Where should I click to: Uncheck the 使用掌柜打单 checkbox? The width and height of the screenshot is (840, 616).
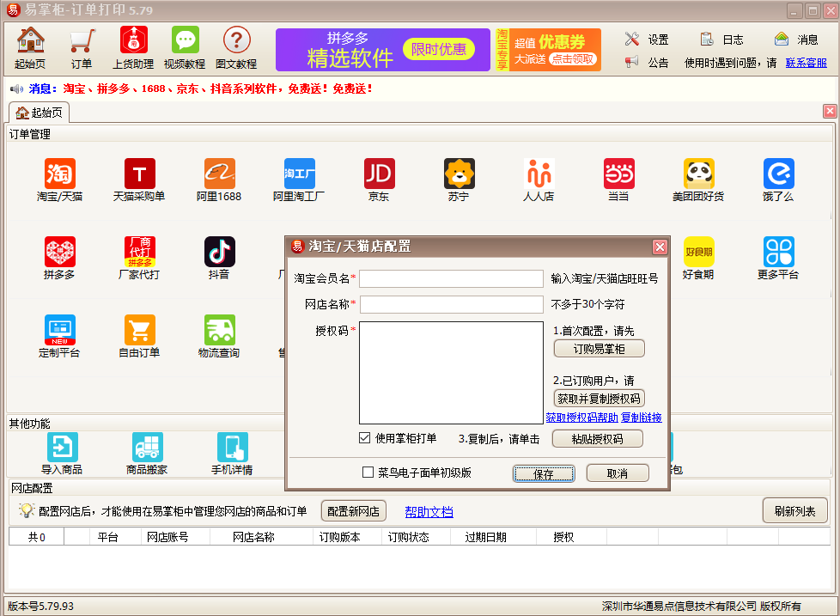[x=365, y=438]
